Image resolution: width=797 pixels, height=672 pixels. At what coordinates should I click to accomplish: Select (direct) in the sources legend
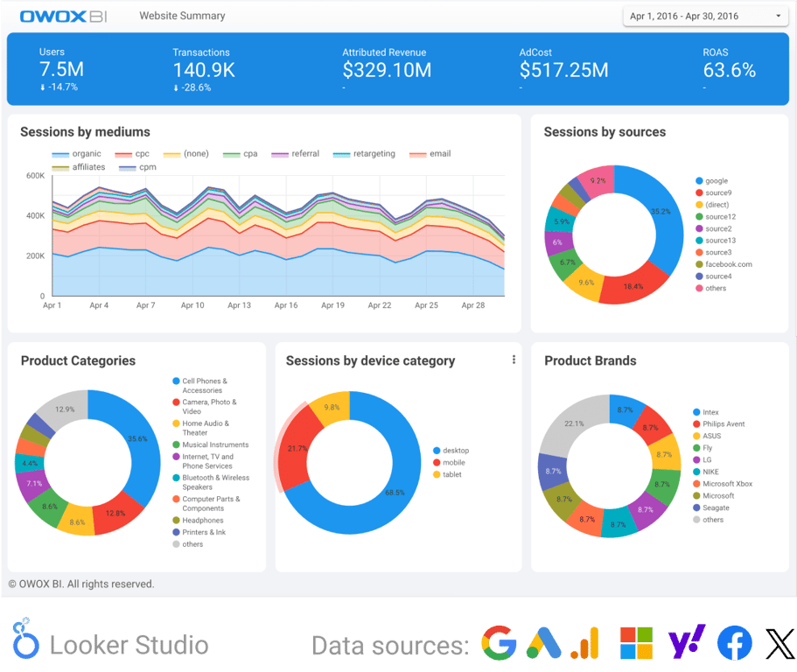click(x=712, y=205)
